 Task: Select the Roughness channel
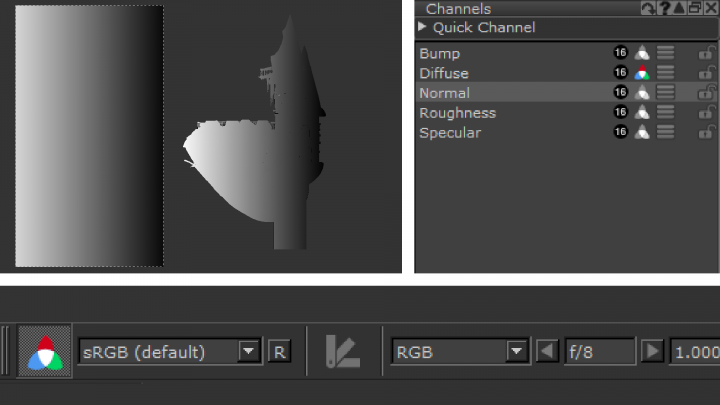(457, 112)
